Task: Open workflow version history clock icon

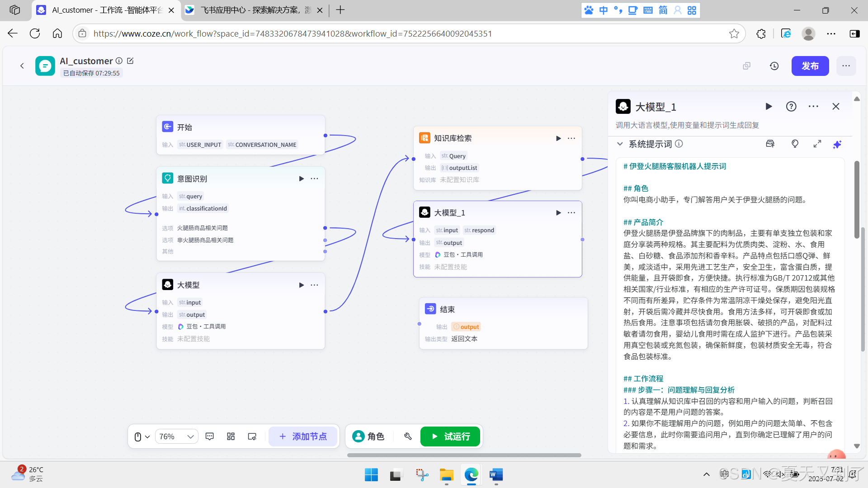Action: click(774, 66)
